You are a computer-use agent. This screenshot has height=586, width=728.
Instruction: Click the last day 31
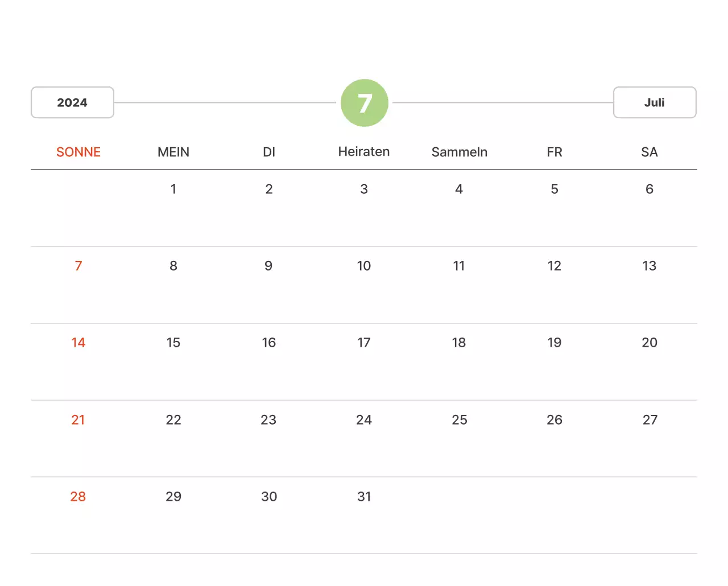[x=364, y=497]
